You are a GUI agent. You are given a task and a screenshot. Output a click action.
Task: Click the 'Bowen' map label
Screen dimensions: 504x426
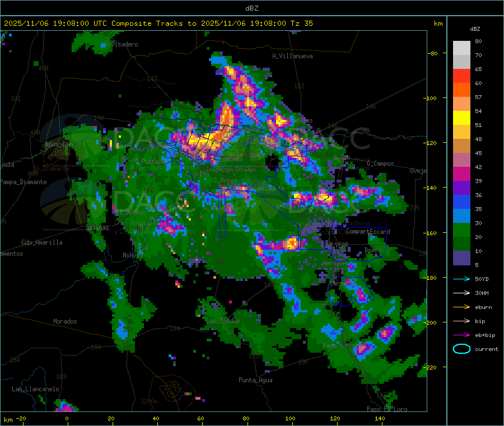[372, 250]
